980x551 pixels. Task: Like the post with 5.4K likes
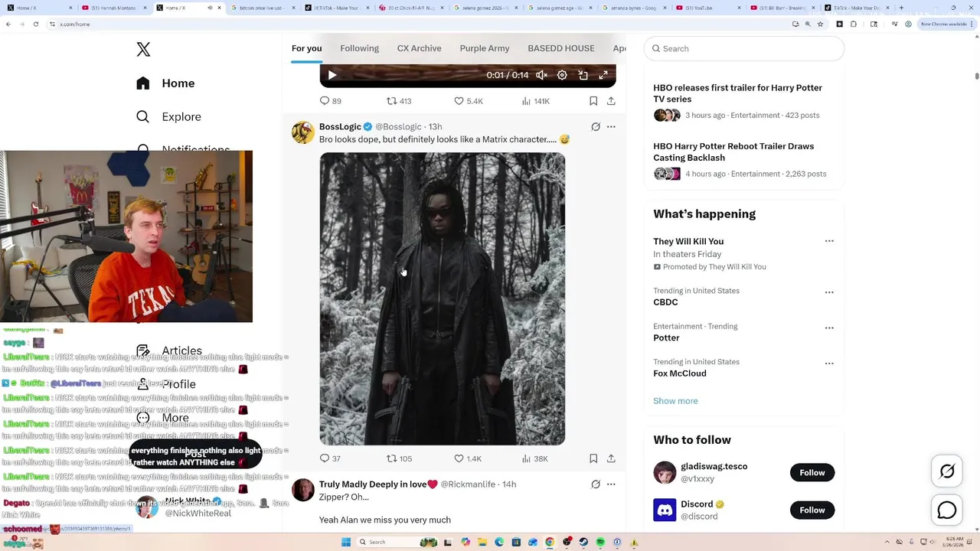469,101
